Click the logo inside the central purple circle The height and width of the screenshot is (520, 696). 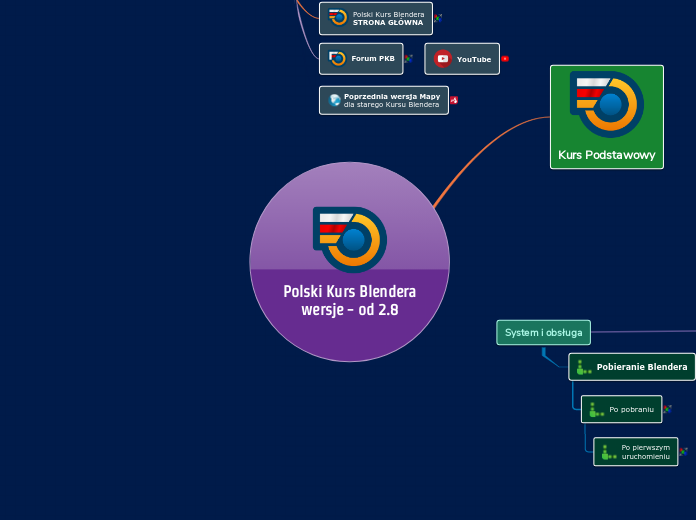[350, 239]
